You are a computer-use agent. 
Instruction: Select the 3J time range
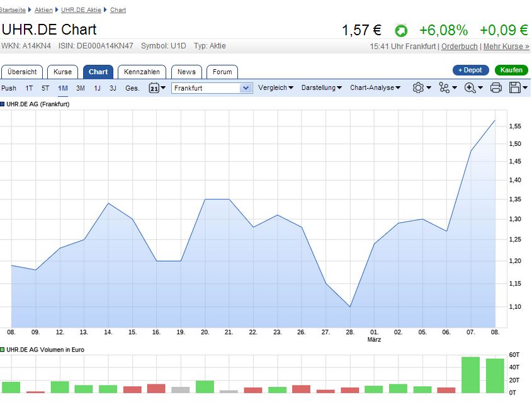[x=113, y=88]
